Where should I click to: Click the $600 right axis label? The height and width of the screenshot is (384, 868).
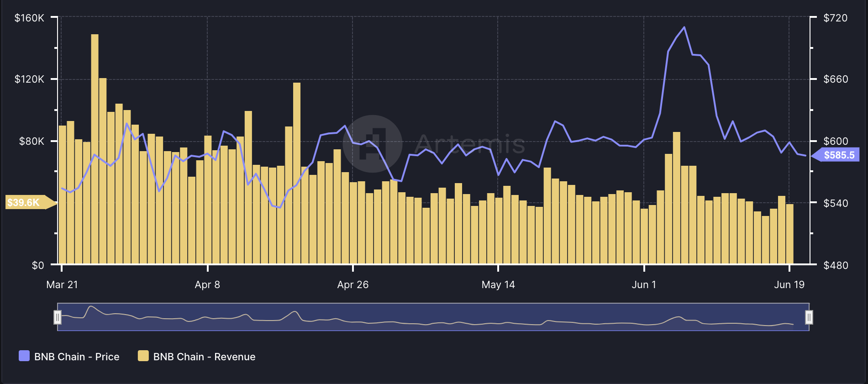click(x=835, y=141)
